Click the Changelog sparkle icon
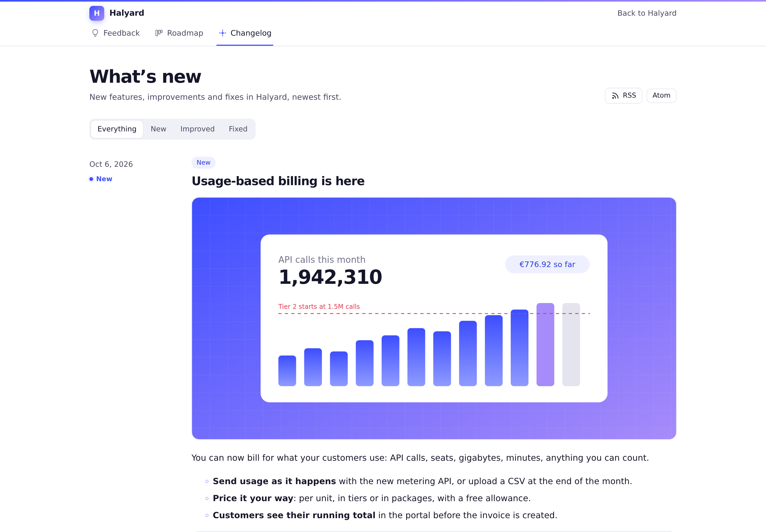Screen dimensions: 766x532 tap(223, 33)
